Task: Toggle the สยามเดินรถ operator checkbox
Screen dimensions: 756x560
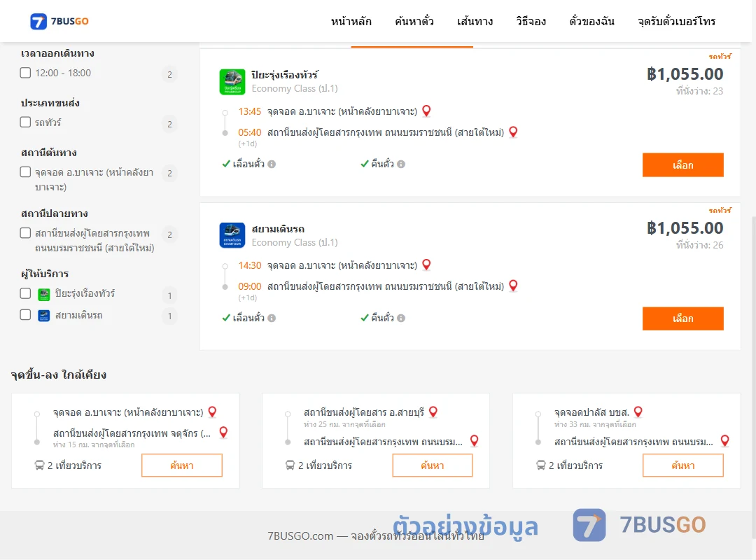Action: pyautogui.click(x=26, y=315)
